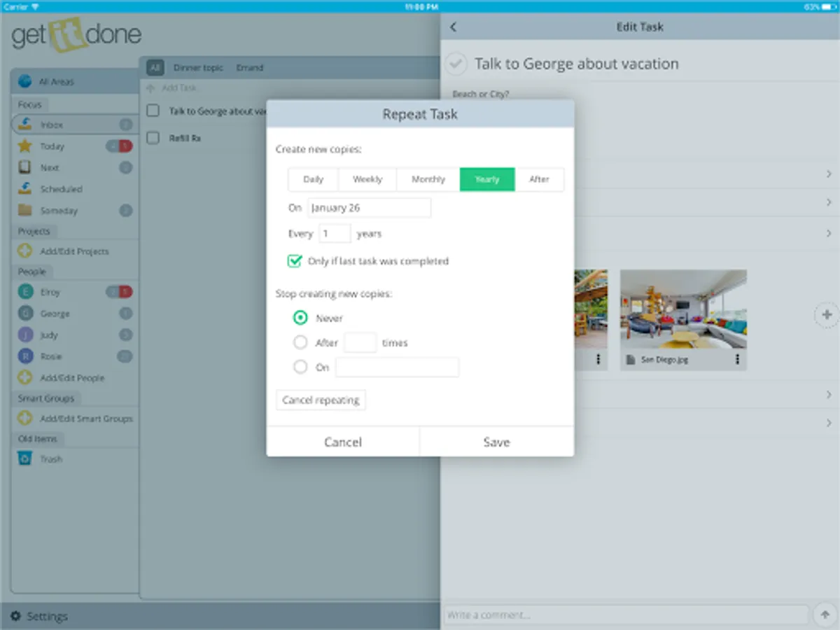Click the Add/Edit People plus icon
This screenshot has height=630, width=840.
(25, 378)
